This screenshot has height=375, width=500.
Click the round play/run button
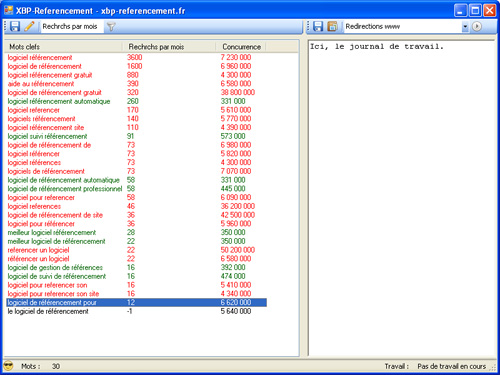pos(477,26)
